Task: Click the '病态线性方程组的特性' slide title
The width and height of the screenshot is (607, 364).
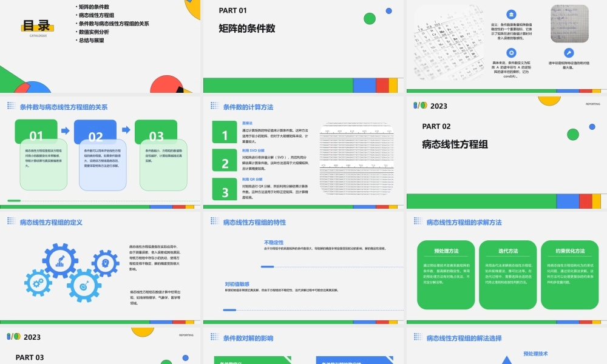Action: 255,223
